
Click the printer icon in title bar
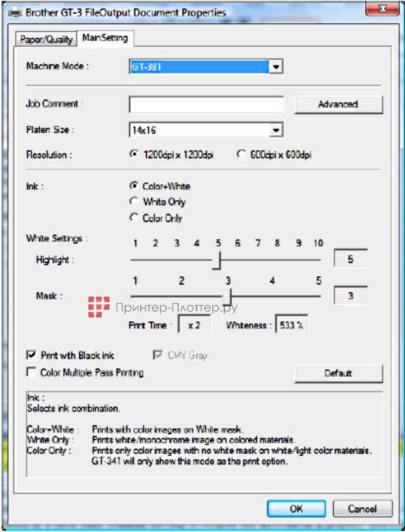click(x=8, y=13)
